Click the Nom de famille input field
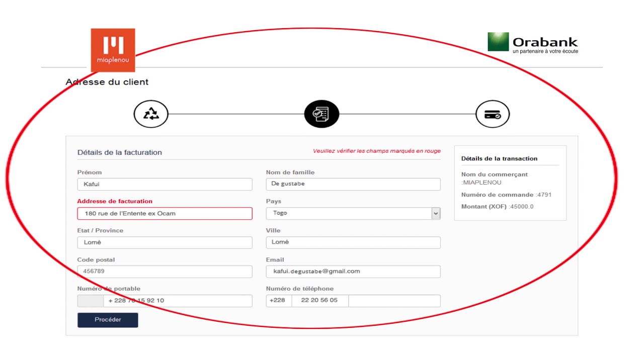 pyautogui.click(x=353, y=184)
